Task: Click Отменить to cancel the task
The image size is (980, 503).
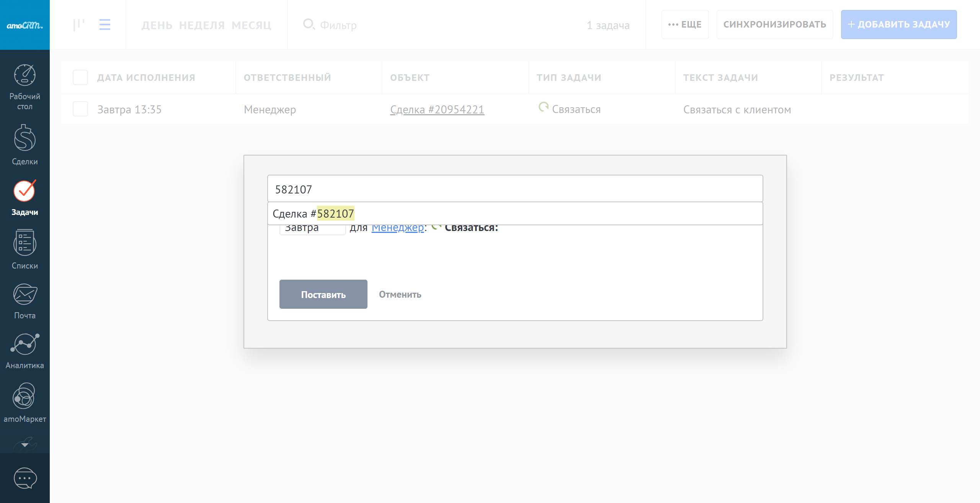Action: (x=400, y=295)
